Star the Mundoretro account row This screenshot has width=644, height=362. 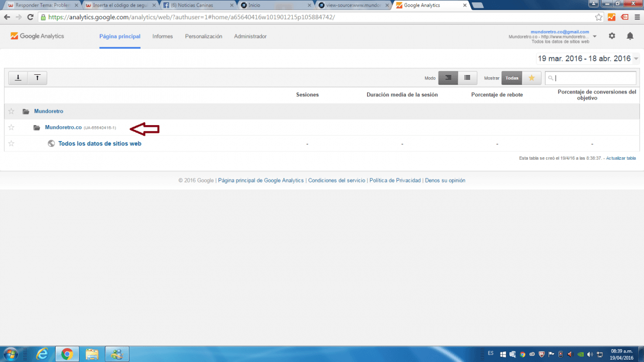[x=12, y=111]
